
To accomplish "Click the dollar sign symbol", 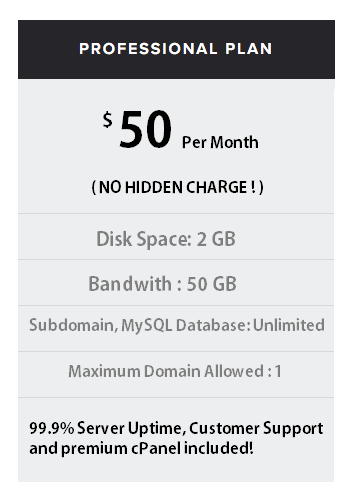I will 107,120.
